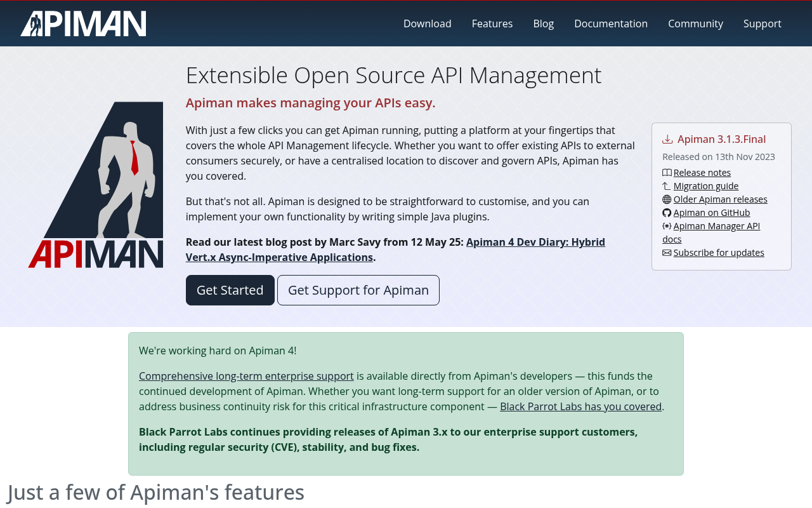Click Get Support for Apiman button
Viewport: 812px width, 508px height.
pos(358,290)
